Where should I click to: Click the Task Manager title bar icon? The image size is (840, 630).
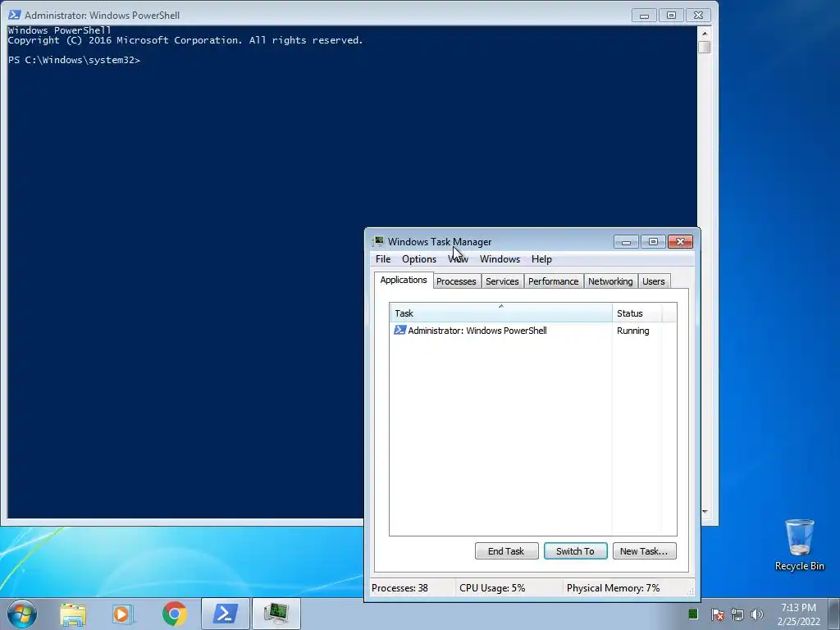[x=378, y=242]
